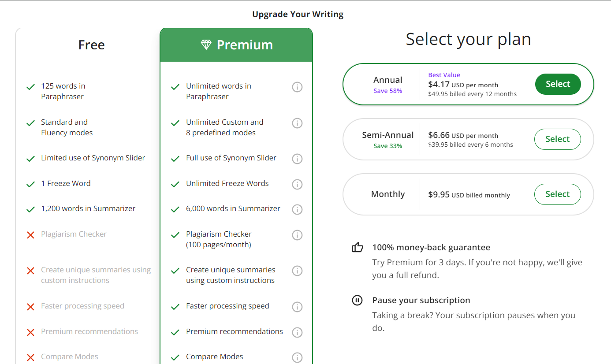Click info icon next to Plagiarism Checker

(298, 235)
